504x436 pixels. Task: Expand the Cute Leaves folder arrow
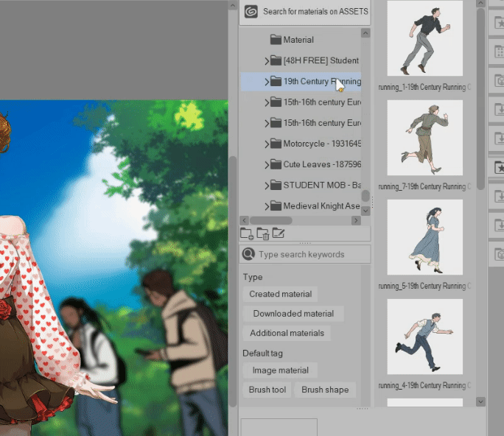tap(267, 165)
